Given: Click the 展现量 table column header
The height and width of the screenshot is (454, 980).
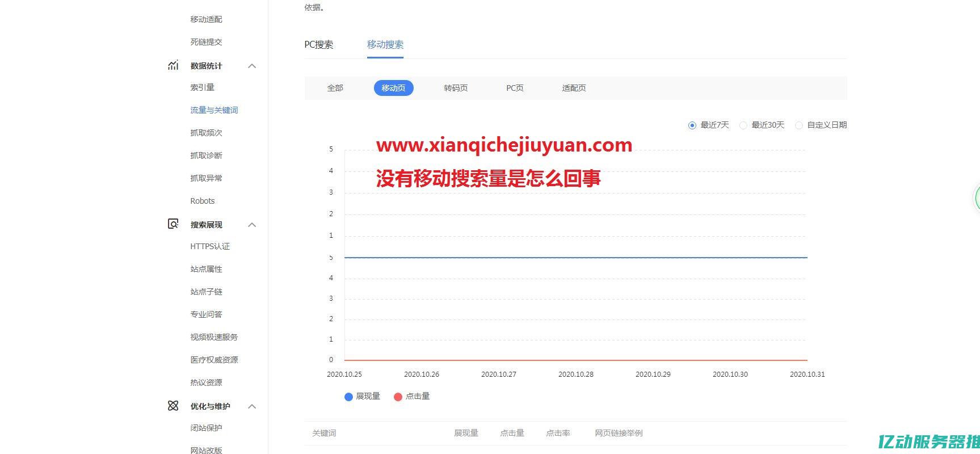Looking at the screenshot, I should coord(466,433).
